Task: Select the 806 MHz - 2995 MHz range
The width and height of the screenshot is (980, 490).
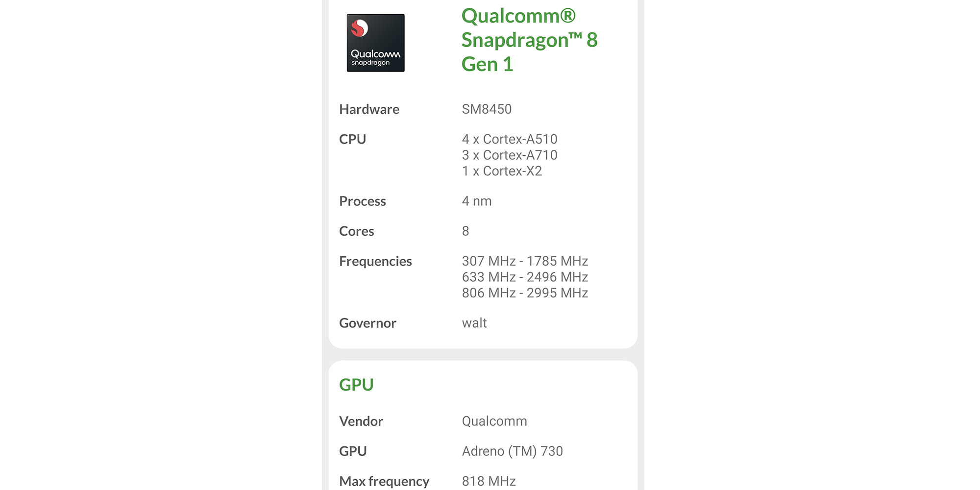Action: pyautogui.click(x=525, y=293)
